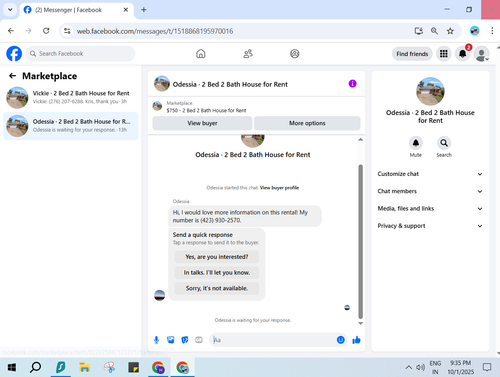Viewport: 500px width, 377px height.
Task: Open the profile circle icon in top navigation
Action: coord(295,54)
